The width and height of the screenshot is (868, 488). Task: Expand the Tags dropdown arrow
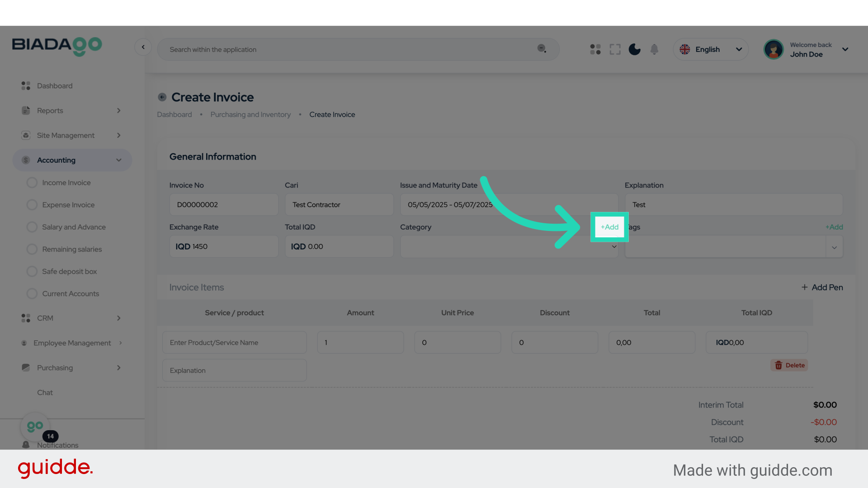pyautogui.click(x=834, y=247)
